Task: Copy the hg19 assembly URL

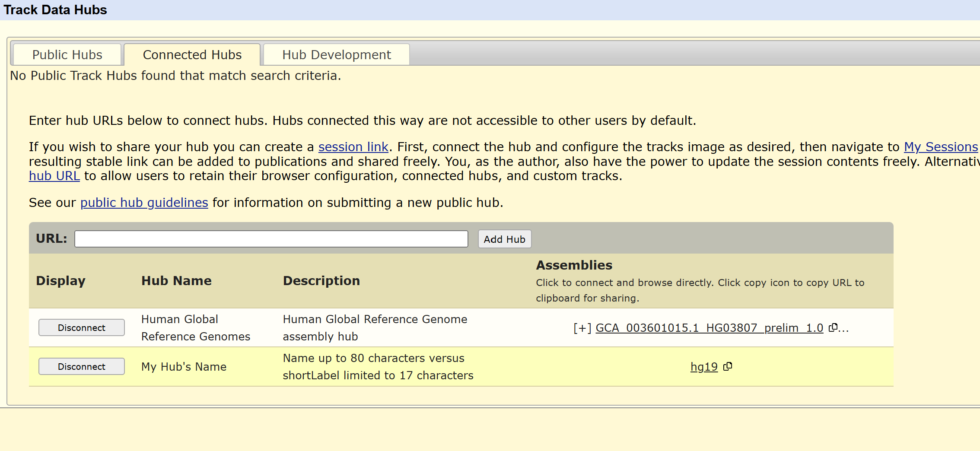Action: click(x=728, y=366)
